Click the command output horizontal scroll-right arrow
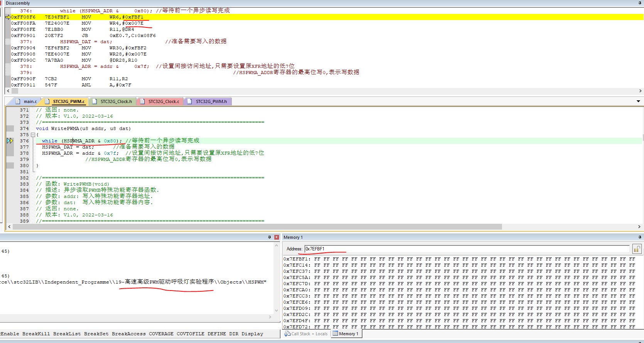This screenshot has height=343, width=644. point(270,317)
